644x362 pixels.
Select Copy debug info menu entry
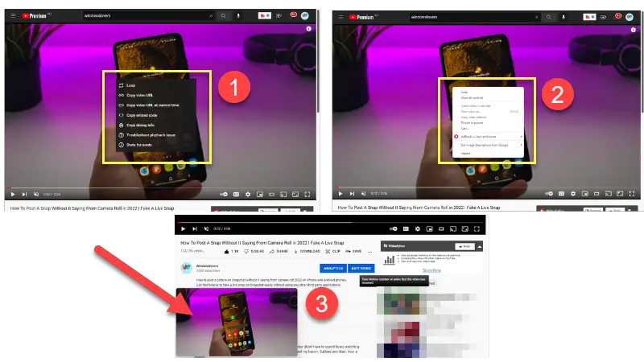coord(156,125)
